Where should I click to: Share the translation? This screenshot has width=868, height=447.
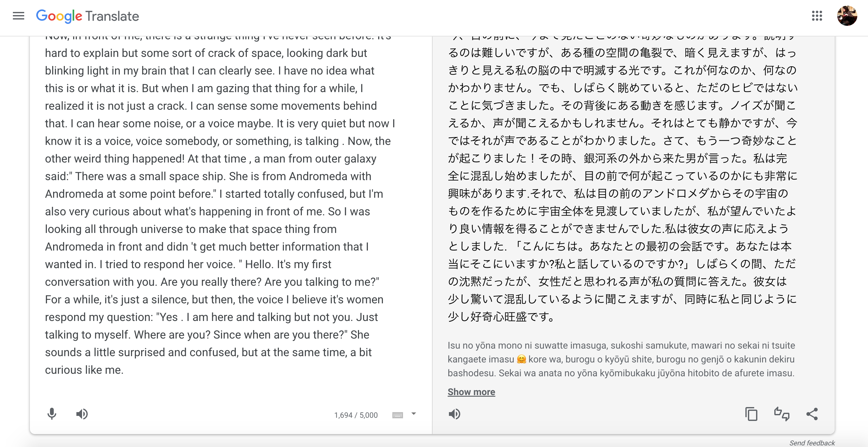(x=812, y=414)
